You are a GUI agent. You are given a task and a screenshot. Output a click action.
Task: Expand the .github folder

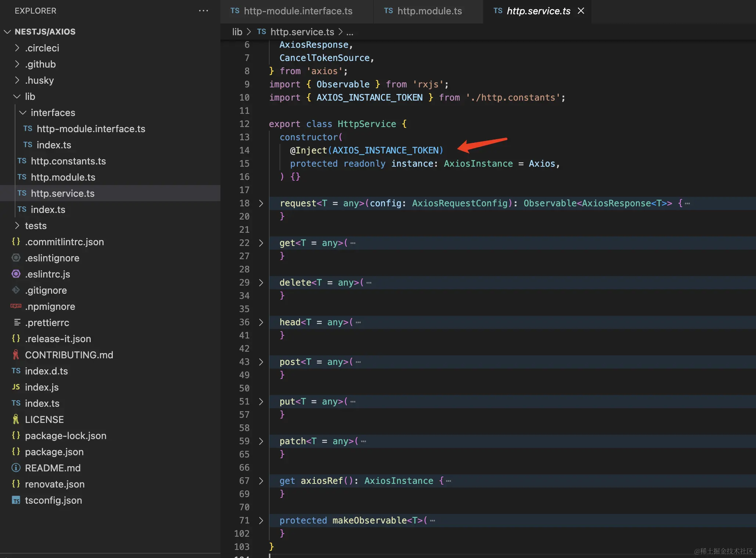(x=17, y=64)
